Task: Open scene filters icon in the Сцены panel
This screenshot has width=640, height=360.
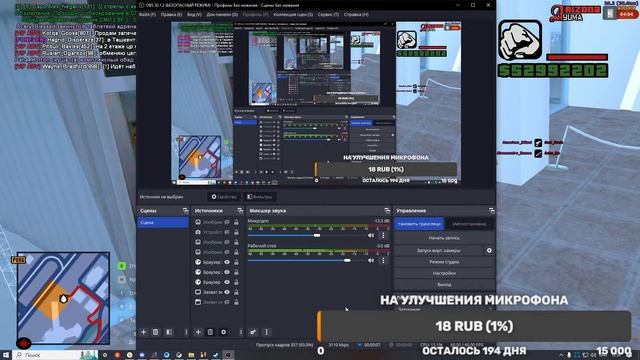Action: point(169,332)
